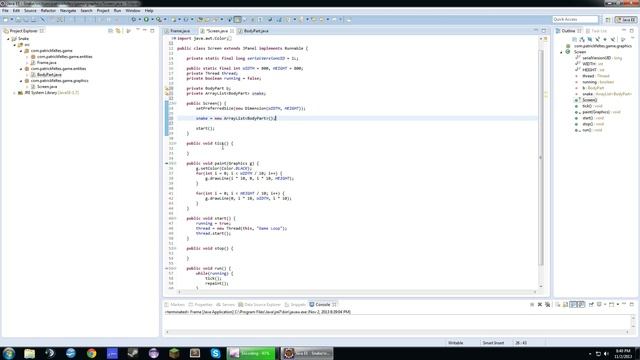Click the volume icon in system tray
Screen dimensions: 640x360
click(x=607, y=353)
